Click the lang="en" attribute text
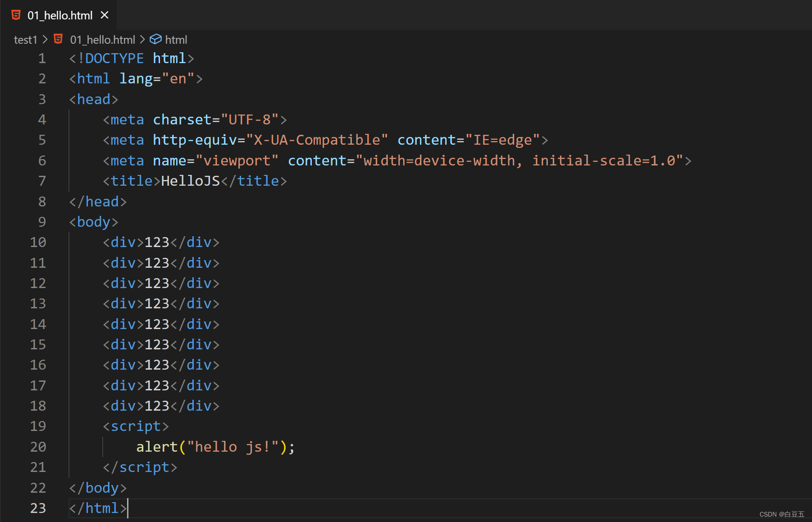The image size is (812, 522). [157, 78]
